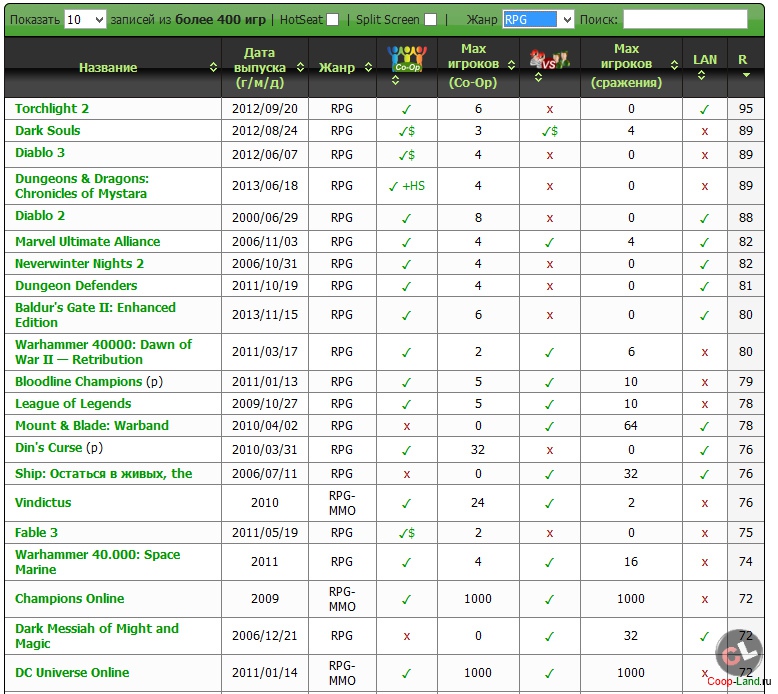Open the Diablo 2 game link
Screen dimensions: 778x694
[x=40, y=215]
